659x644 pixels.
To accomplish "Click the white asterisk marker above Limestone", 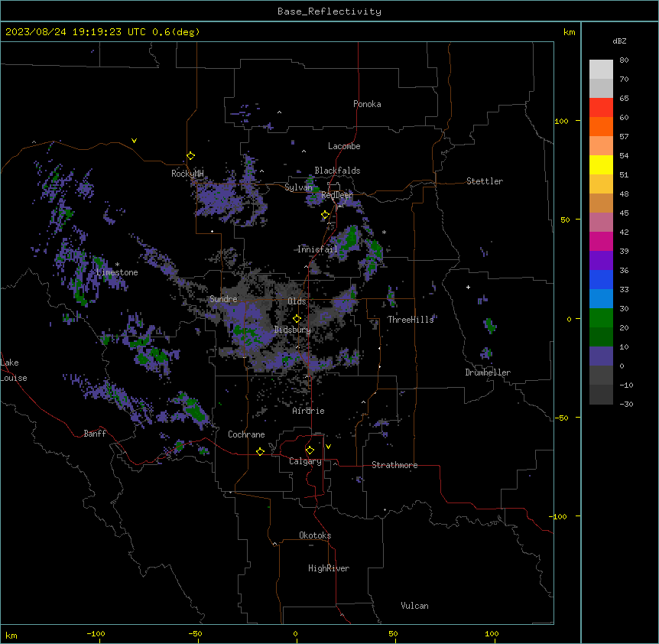I will pyautogui.click(x=117, y=264).
